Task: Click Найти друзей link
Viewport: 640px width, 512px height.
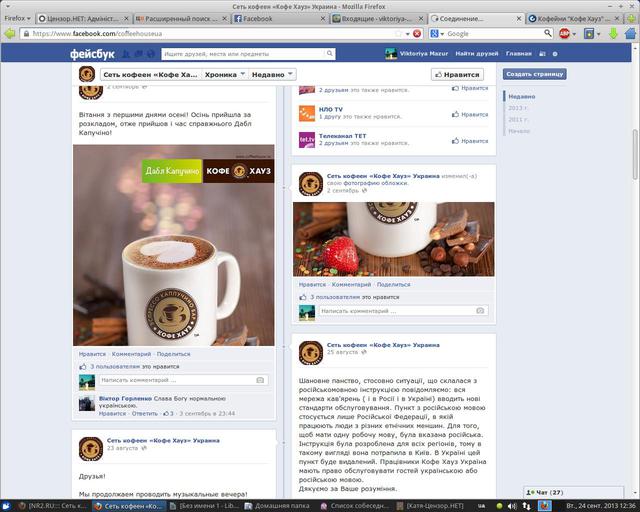Action: pyautogui.click(x=477, y=53)
